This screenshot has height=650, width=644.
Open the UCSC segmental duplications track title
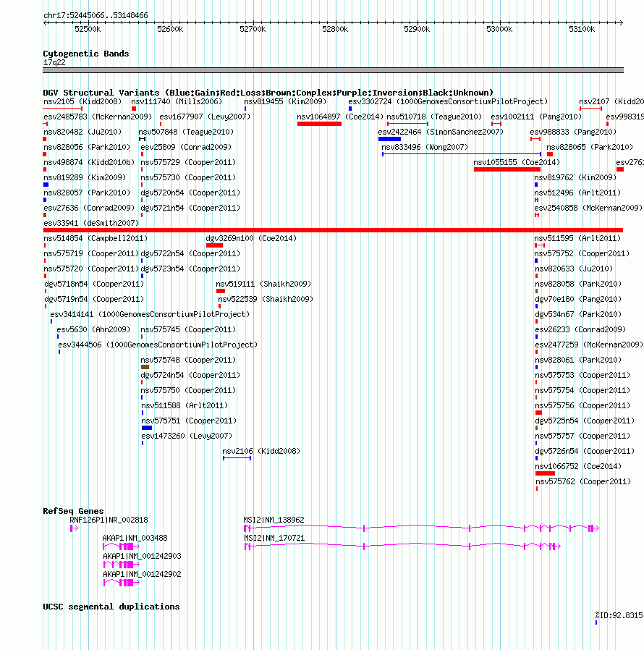[111, 607]
